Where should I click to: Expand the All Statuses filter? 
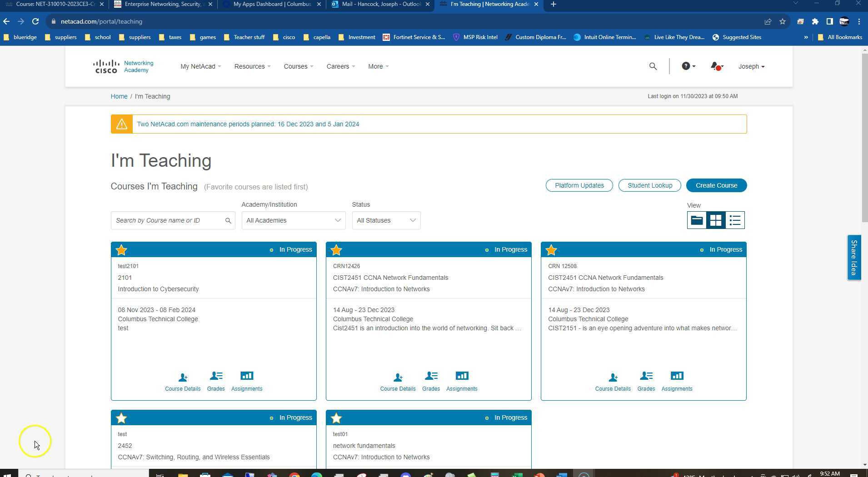pyautogui.click(x=385, y=220)
